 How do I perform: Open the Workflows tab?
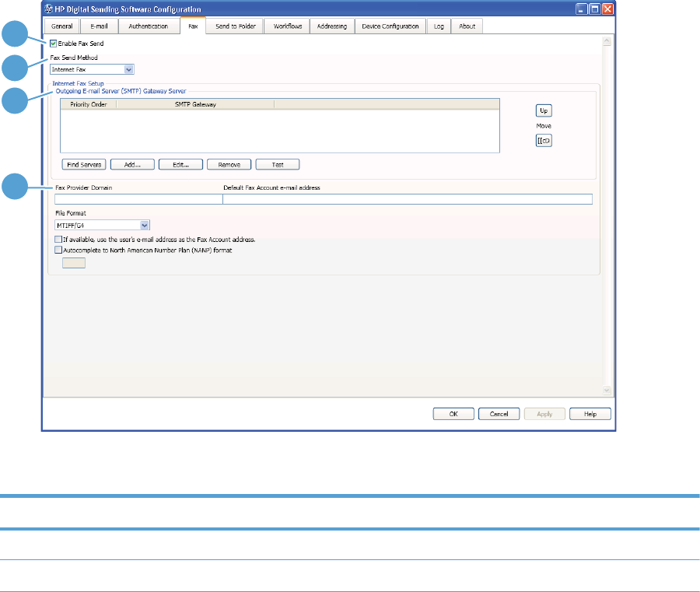288,26
